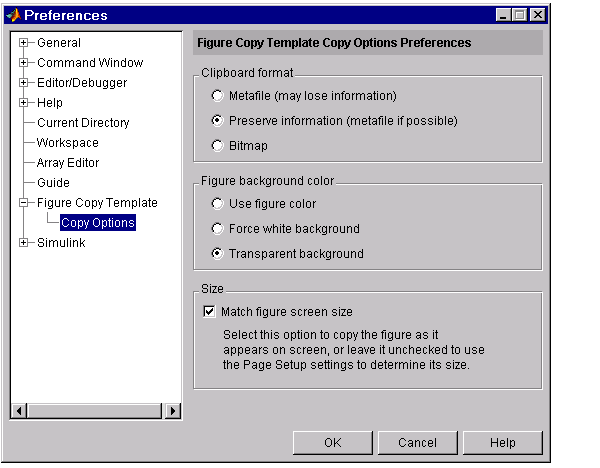Select Array Editor in preferences tree
Screen dimensions: 600x468
click(x=68, y=163)
